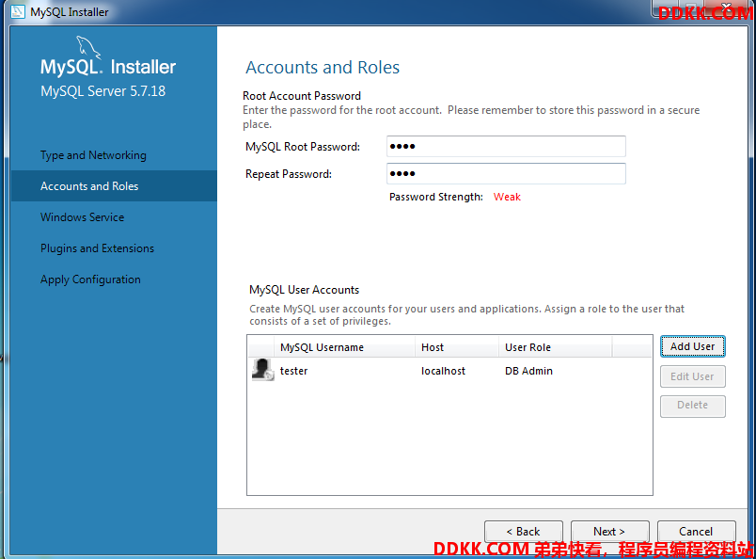The image size is (756, 559).
Task: Select the localhost host cell
Action: coord(443,371)
